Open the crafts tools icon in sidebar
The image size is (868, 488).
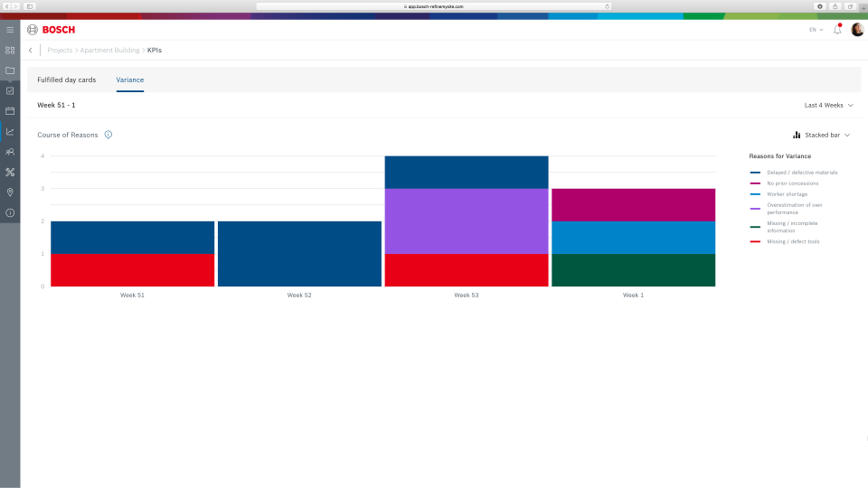10,172
